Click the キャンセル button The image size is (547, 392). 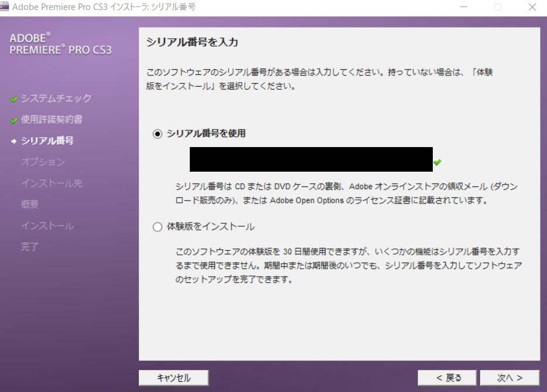[x=173, y=378]
